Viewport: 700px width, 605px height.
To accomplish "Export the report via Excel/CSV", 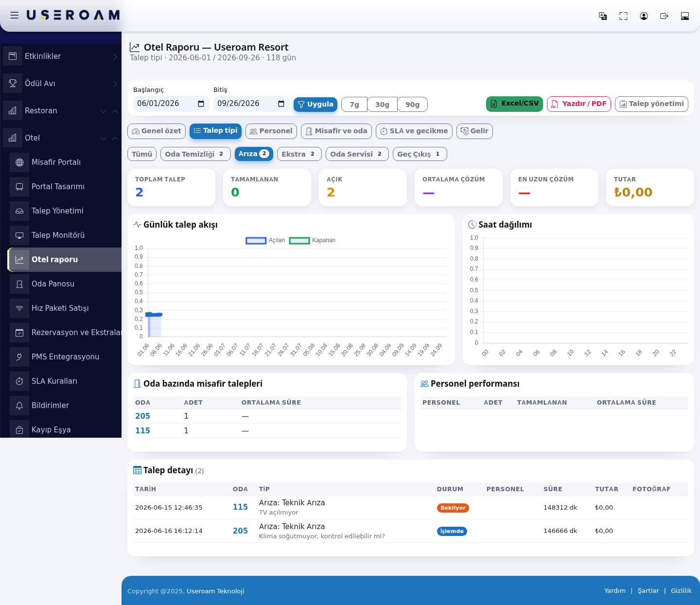I will pos(514,104).
